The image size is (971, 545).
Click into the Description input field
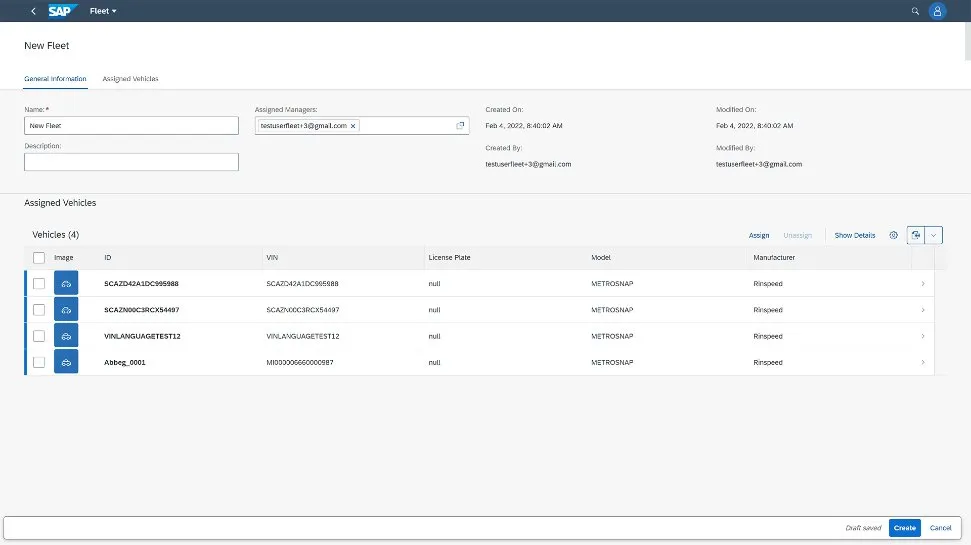point(131,162)
